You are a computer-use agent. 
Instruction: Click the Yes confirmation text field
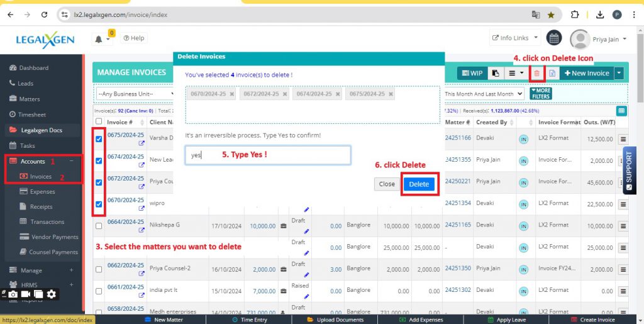[268, 155]
